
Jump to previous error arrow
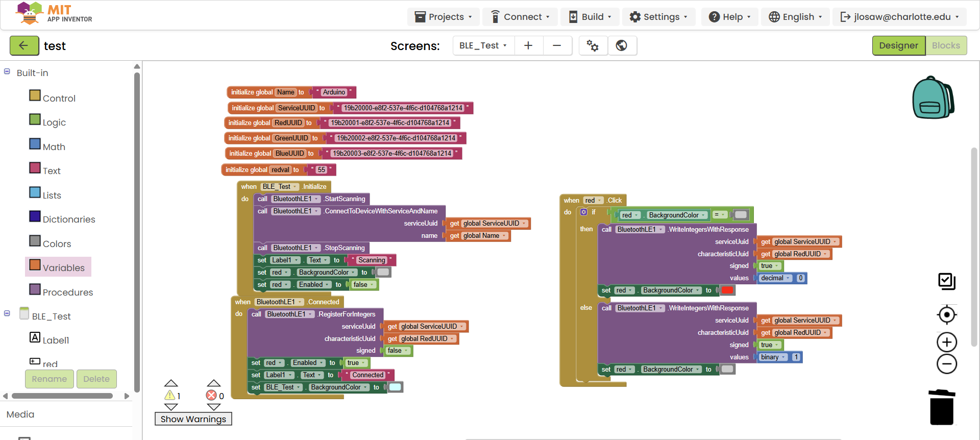click(x=214, y=383)
